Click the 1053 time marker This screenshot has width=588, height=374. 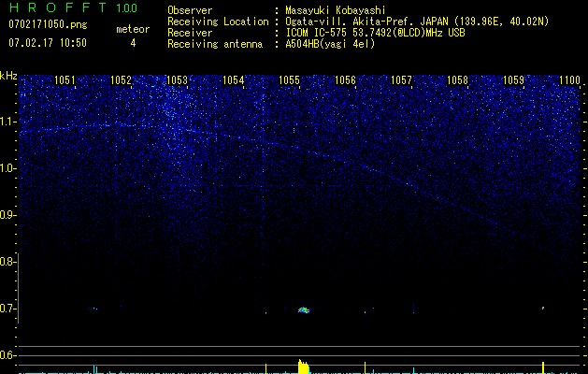pos(177,80)
